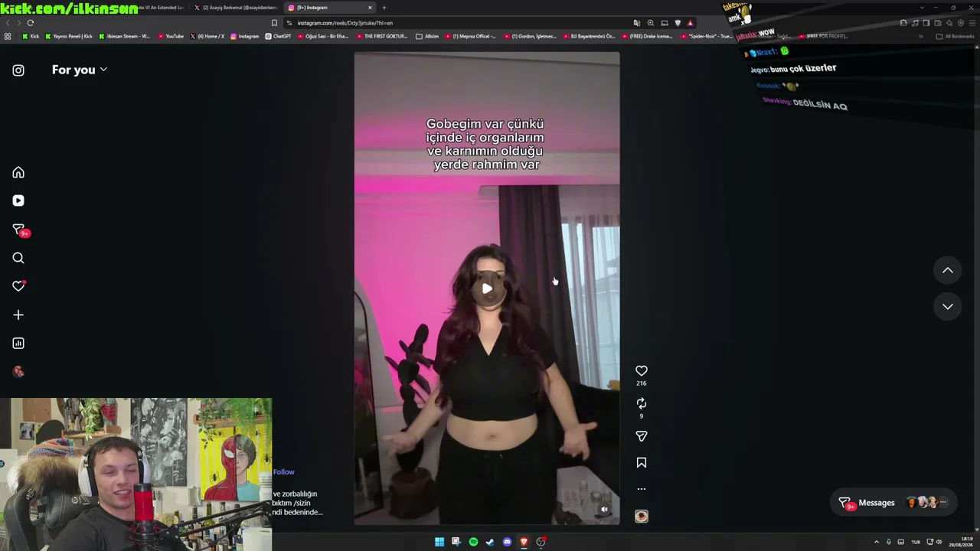Switch to the Asayiş Berkemal X tab

[235, 8]
